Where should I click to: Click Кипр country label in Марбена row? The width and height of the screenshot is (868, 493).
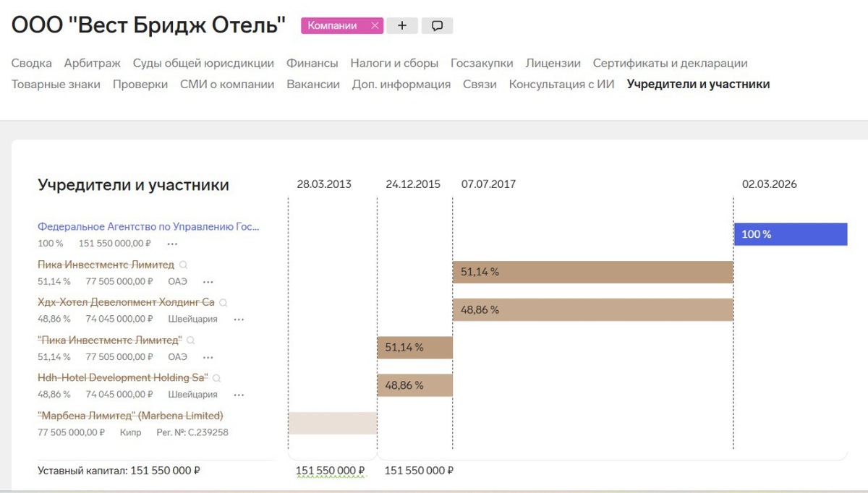click(131, 432)
